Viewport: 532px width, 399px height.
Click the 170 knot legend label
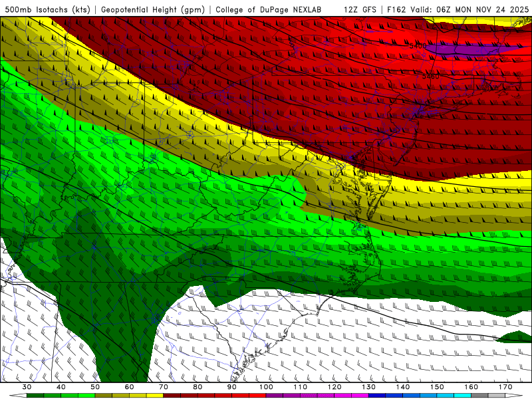click(x=505, y=387)
